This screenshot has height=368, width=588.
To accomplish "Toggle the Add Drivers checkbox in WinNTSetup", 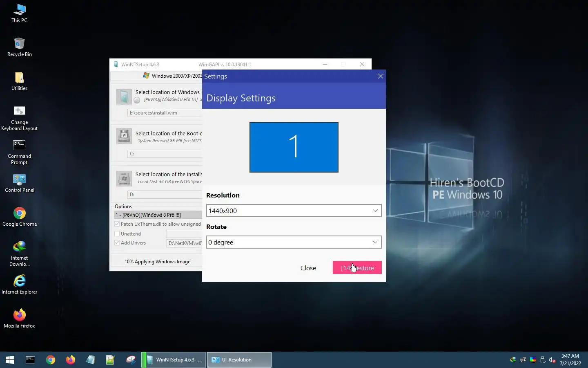I will pos(117,243).
